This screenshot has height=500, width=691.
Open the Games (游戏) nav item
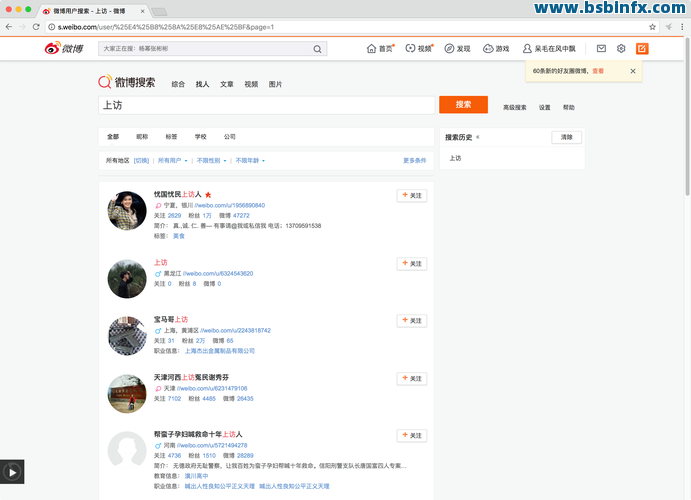(496, 48)
